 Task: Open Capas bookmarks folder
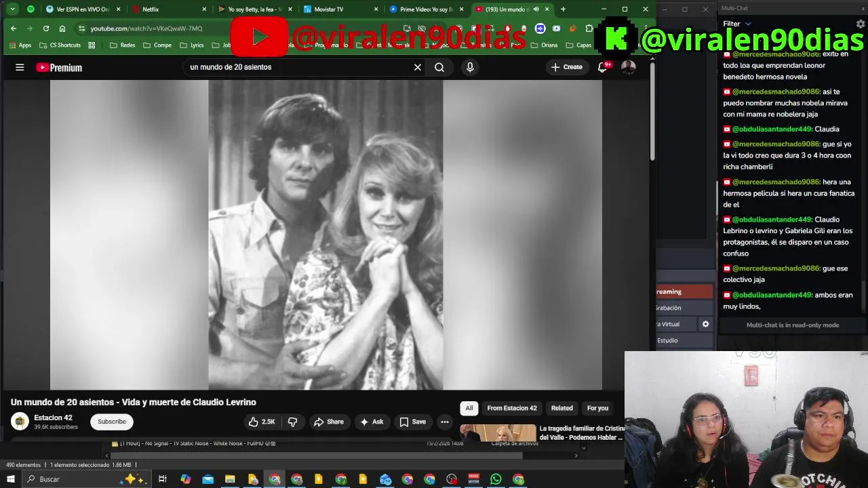coord(578,45)
